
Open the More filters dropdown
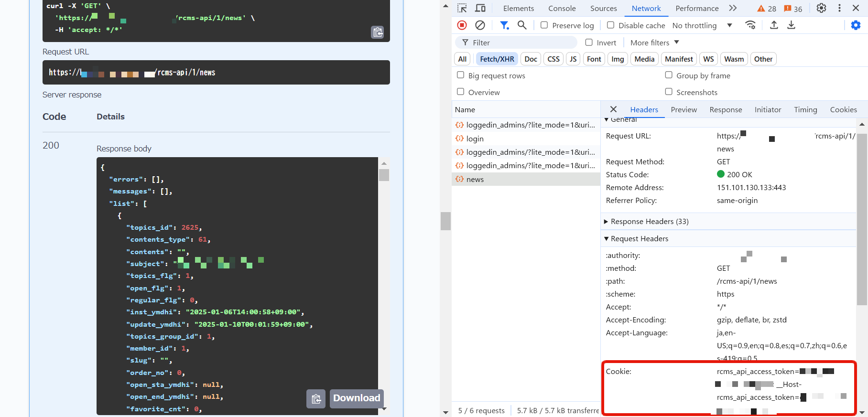654,43
